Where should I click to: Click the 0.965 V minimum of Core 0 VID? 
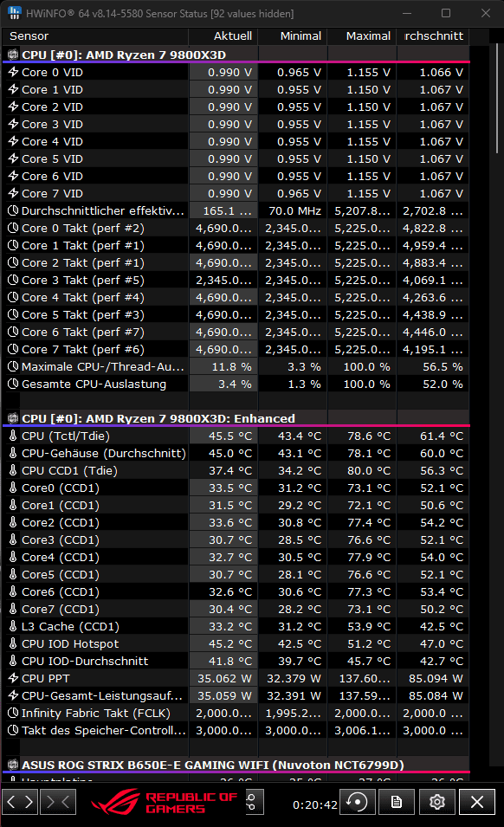click(x=299, y=72)
